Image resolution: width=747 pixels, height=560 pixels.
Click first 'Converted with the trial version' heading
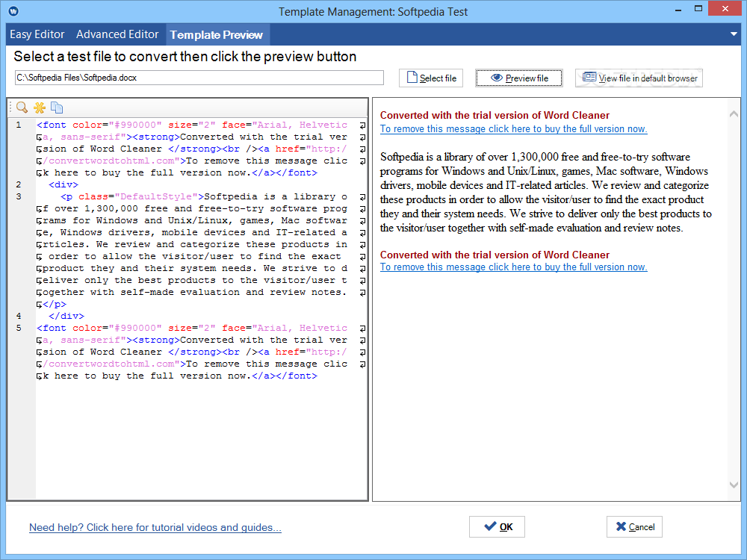(x=495, y=115)
